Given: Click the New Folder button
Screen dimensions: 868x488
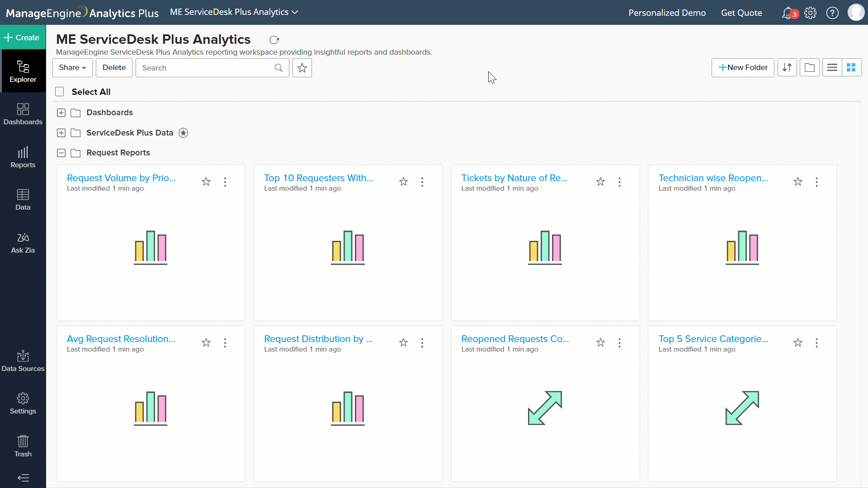Looking at the screenshot, I should (x=743, y=67).
